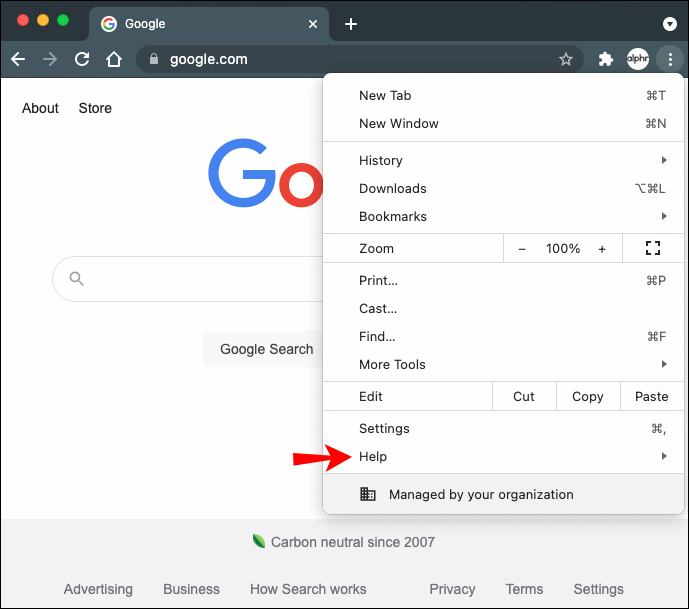This screenshot has width=689, height=609.
Task: Choose New Window from the menu
Action: point(503,123)
